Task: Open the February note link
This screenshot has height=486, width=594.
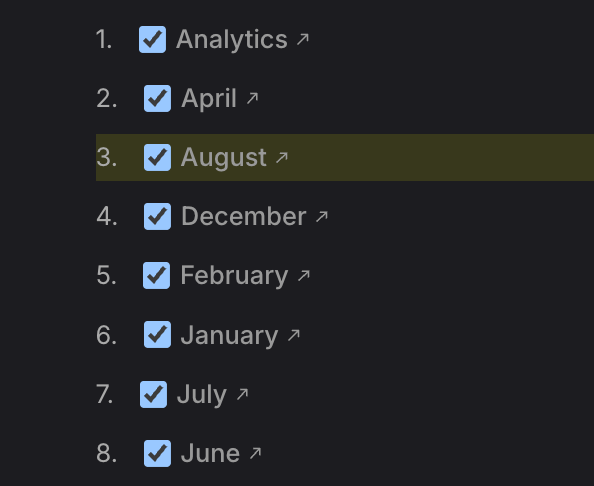Action: tap(234, 276)
